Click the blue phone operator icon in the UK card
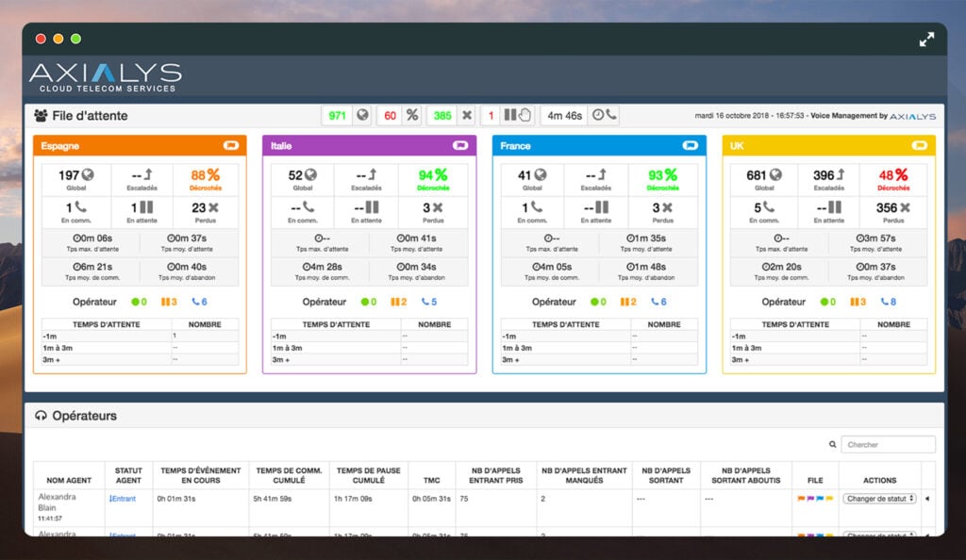Viewport: 966px width, 560px height. [x=885, y=302]
